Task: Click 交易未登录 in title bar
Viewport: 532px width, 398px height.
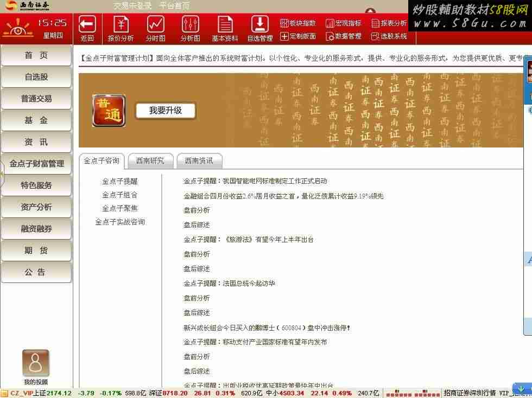Action: pos(132,6)
